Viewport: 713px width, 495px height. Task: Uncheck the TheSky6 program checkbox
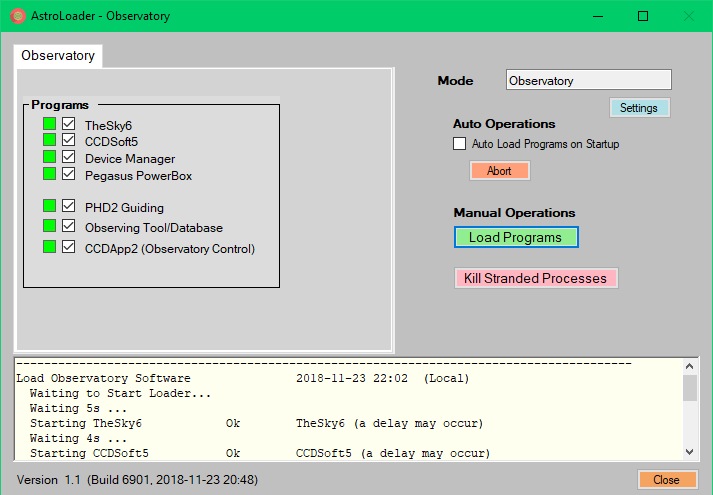point(69,124)
